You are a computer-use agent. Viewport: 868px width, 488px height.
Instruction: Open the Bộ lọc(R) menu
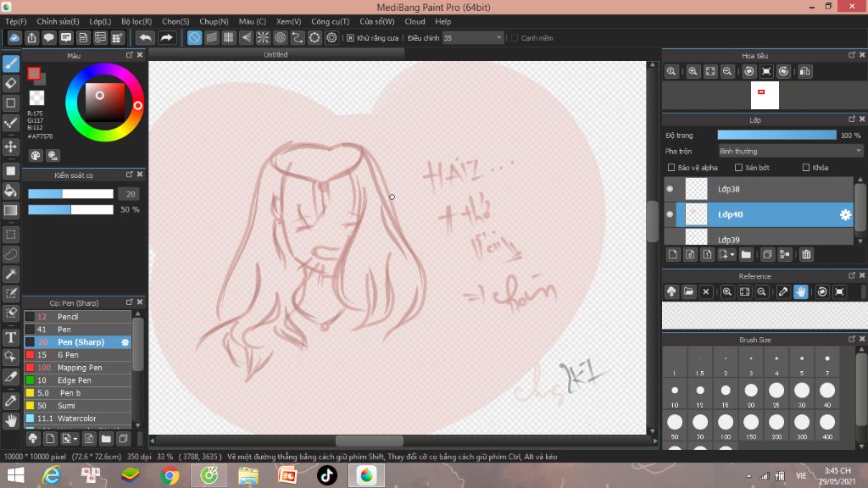[136, 21]
